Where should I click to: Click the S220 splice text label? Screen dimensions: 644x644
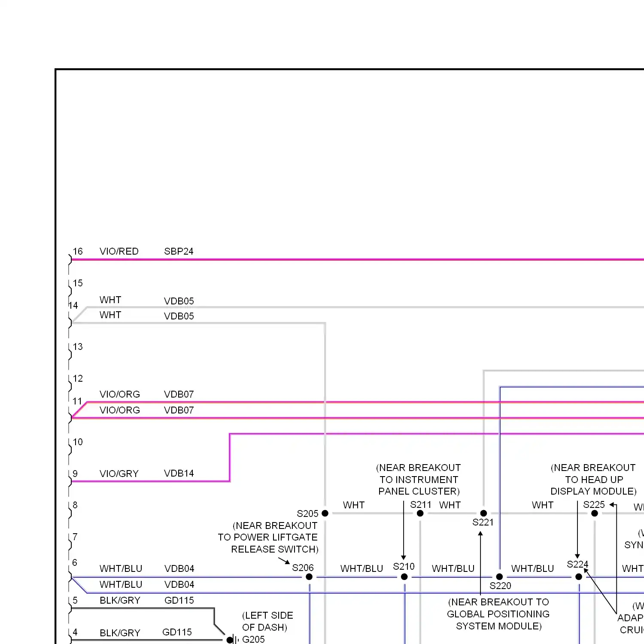[x=500, y=586]
